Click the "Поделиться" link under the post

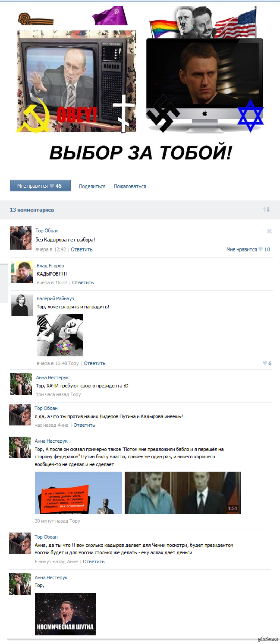click(x=92, y=187)
